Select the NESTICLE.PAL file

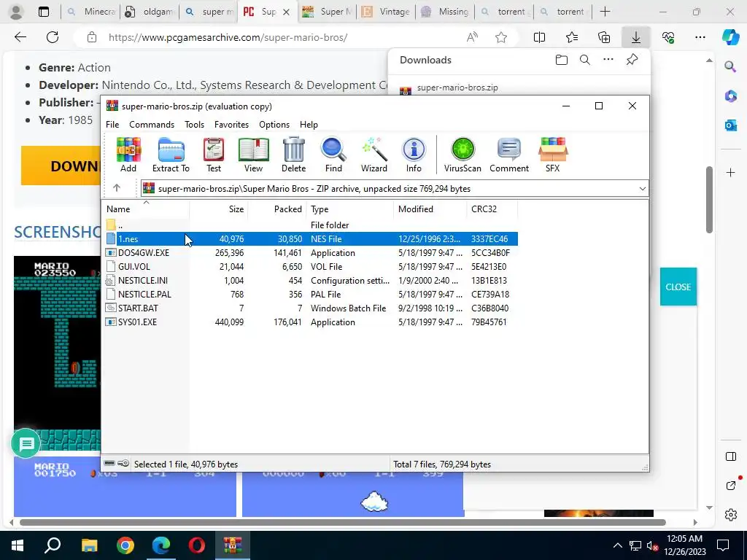[311, 294]
